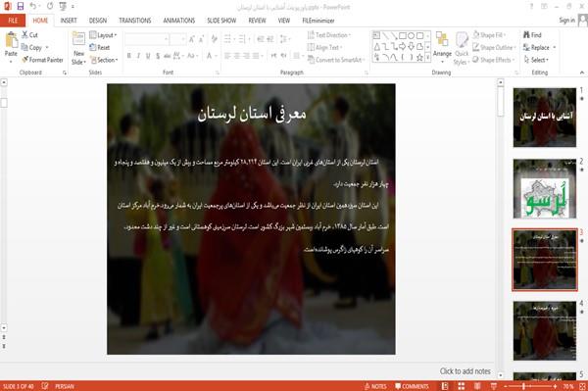Open the TRANSITIONS ribbon tab
Viewport: 588px width, 391px height.
pyautogui.click(x=135, y=21)
